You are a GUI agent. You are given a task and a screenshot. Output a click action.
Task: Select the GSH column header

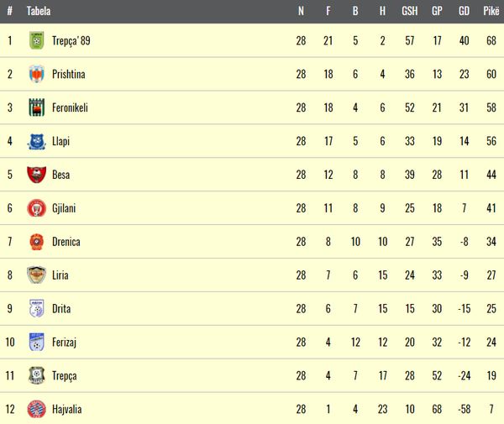point(410,11)
